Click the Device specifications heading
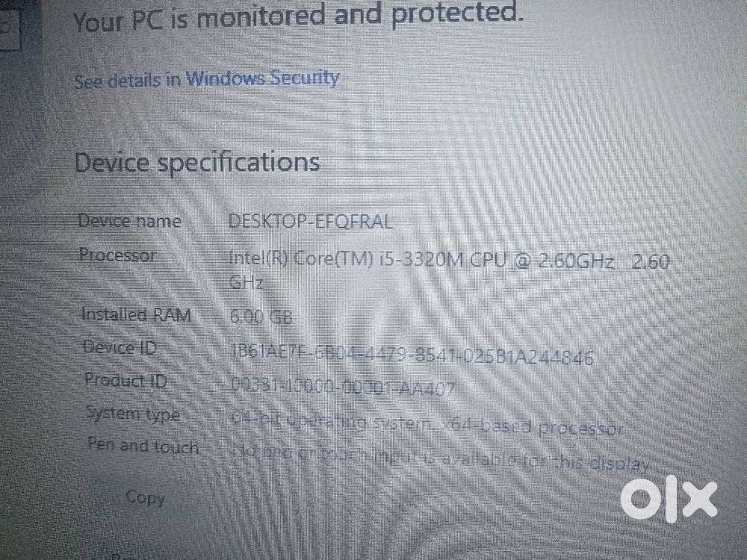747x560 pixels. pos(197,162)
